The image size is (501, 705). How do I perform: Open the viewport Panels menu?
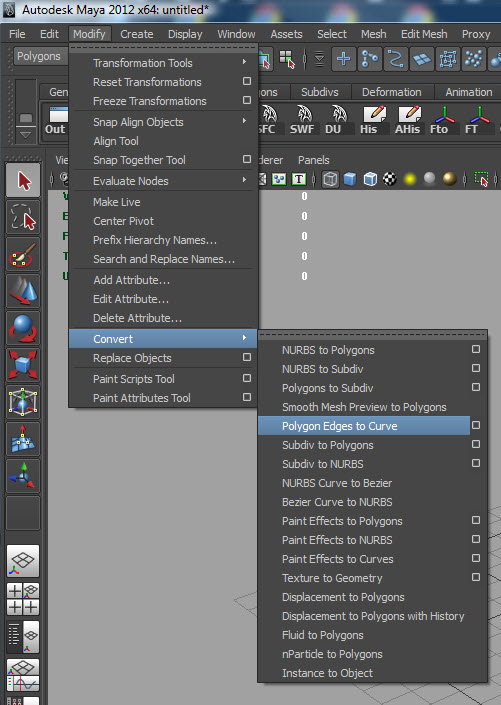313,160
